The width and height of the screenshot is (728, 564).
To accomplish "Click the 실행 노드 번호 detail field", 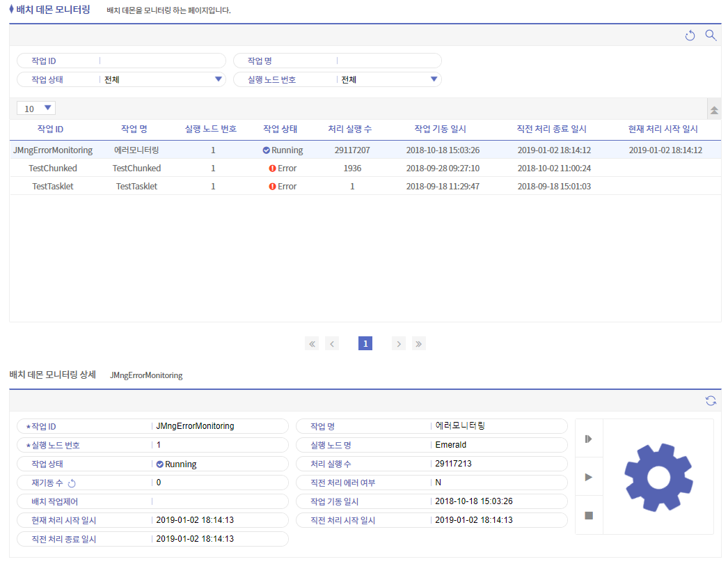I will coord(152,445).
